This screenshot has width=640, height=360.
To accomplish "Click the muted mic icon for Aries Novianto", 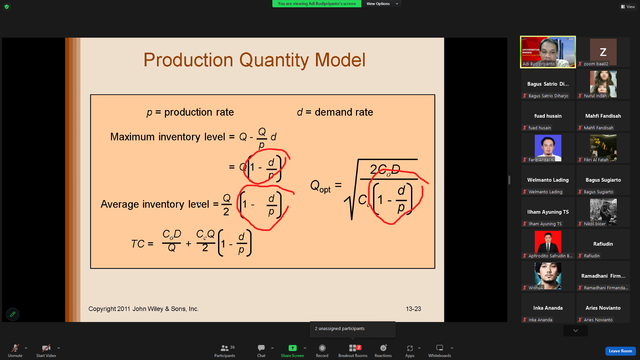I will coord(580,320).
